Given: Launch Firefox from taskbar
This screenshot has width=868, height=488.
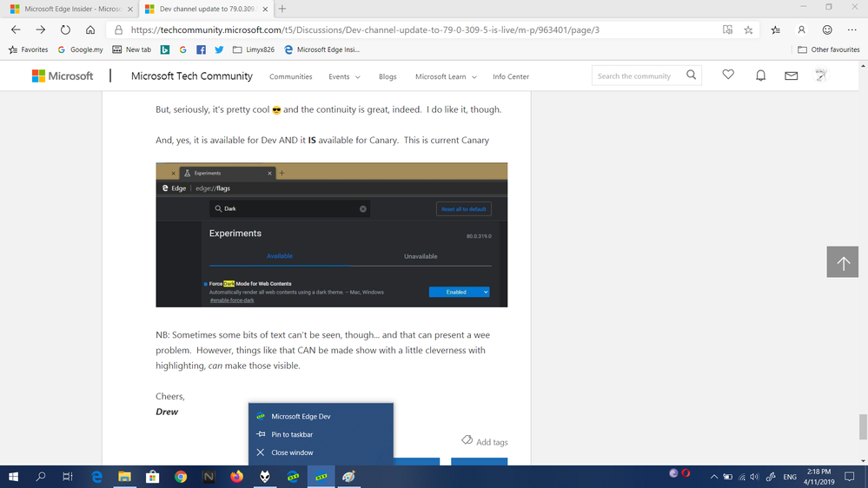Looking at the screenshot, I should click(236, 477).
